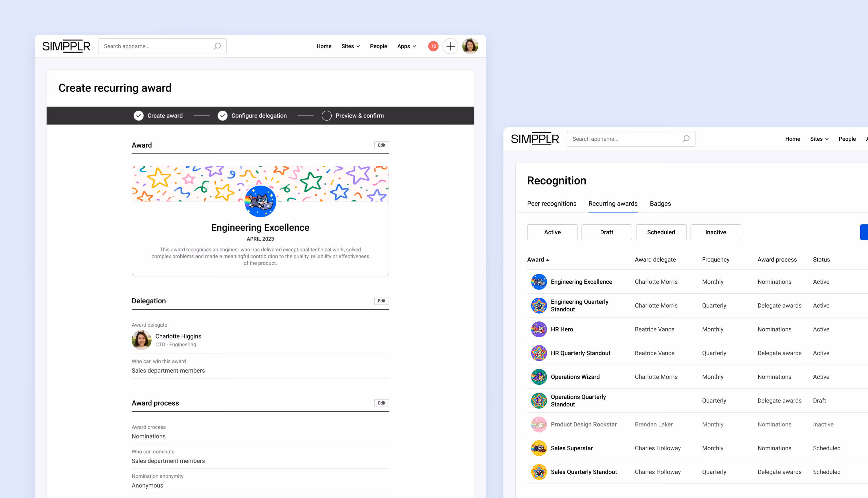Click the Engineering Quarterly Standout badge icon
The height and width of the screenshot is (498, 868).
click(539, 305)
